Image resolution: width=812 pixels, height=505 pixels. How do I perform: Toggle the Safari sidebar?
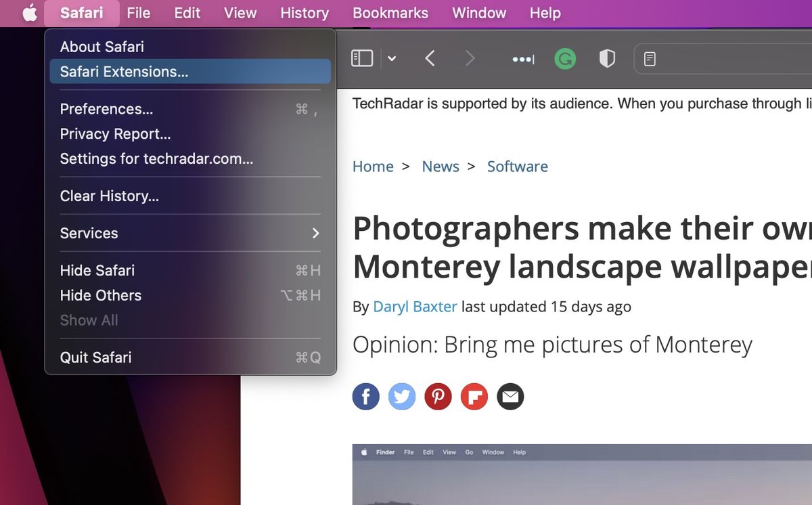pos(361,58)
